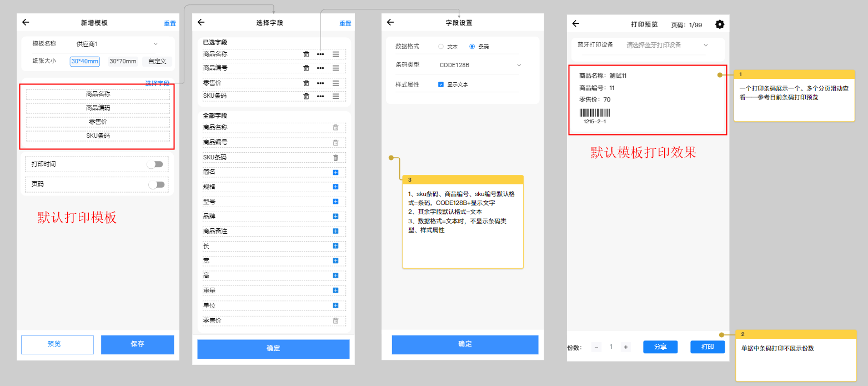Click annotation note 2 about 份数

pyautogui.click(x=795, y=355)
